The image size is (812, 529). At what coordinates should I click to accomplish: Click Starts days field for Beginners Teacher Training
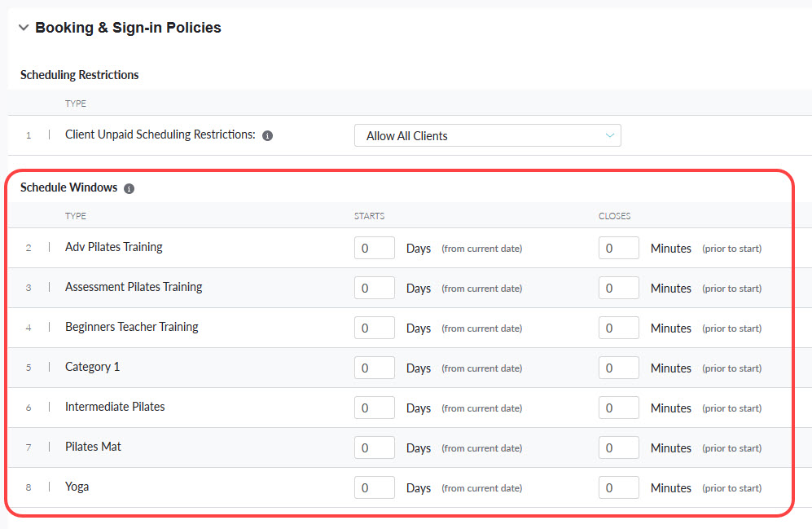click(x=374, y=328)
